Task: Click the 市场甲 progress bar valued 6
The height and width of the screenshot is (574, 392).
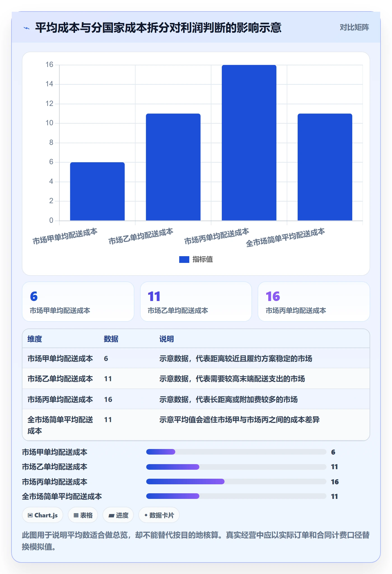Action: tap(236, 452)
